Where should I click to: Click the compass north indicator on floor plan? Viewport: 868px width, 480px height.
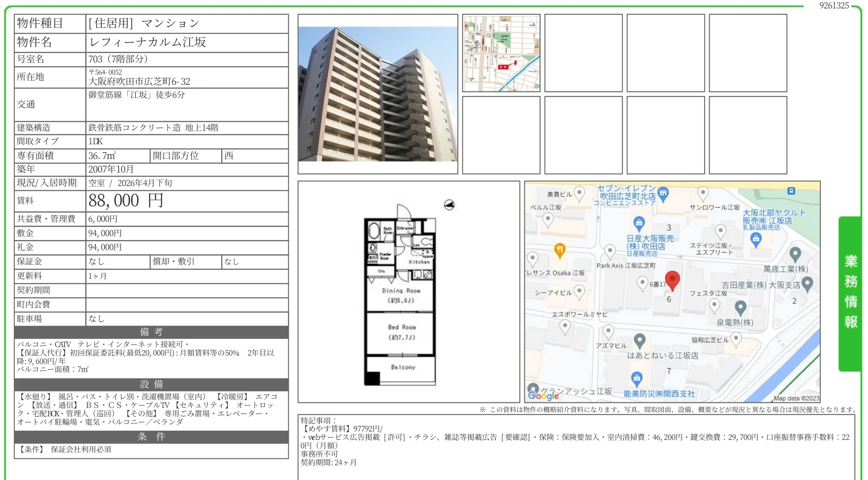point(449,205)
